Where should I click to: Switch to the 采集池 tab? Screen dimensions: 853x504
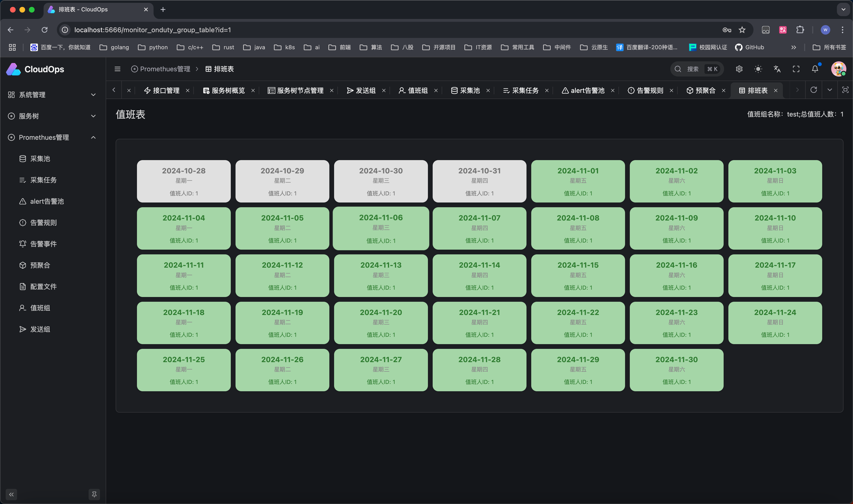pos(465,90)
